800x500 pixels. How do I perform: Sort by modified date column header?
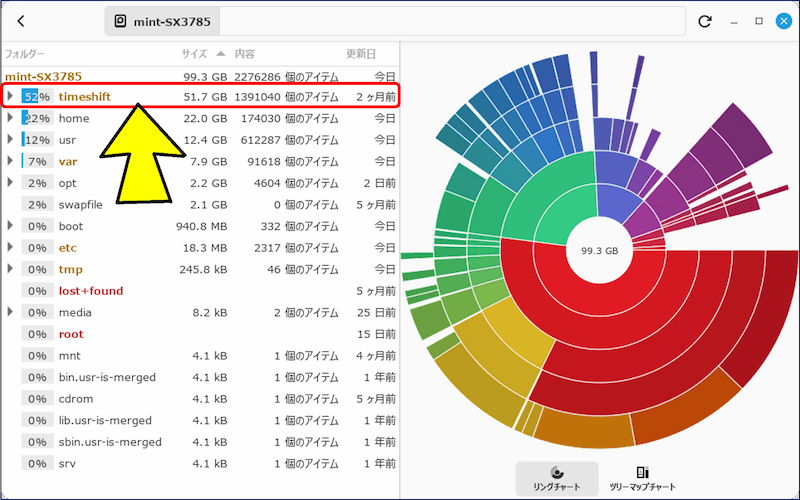coord(361,53)
